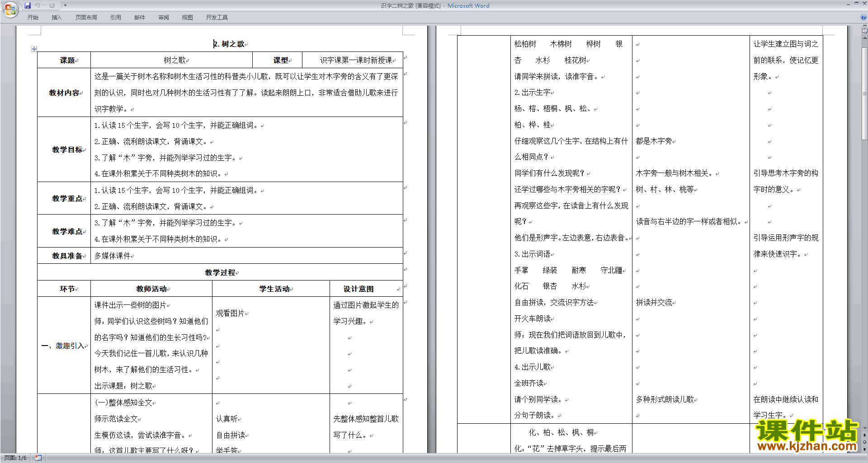Open the 页面布局 ribbon tab
Screen dimensions: 868x463
(86, 17)
